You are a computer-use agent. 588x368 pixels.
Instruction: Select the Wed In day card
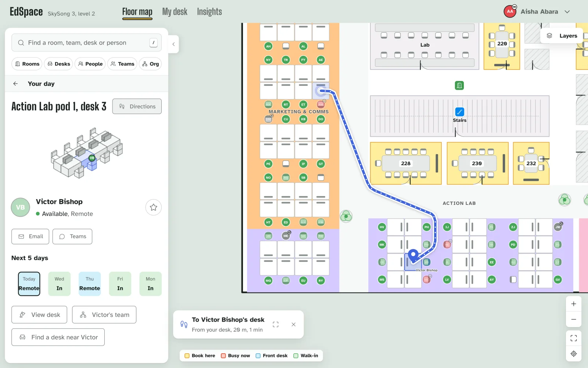tap(60, 284)
